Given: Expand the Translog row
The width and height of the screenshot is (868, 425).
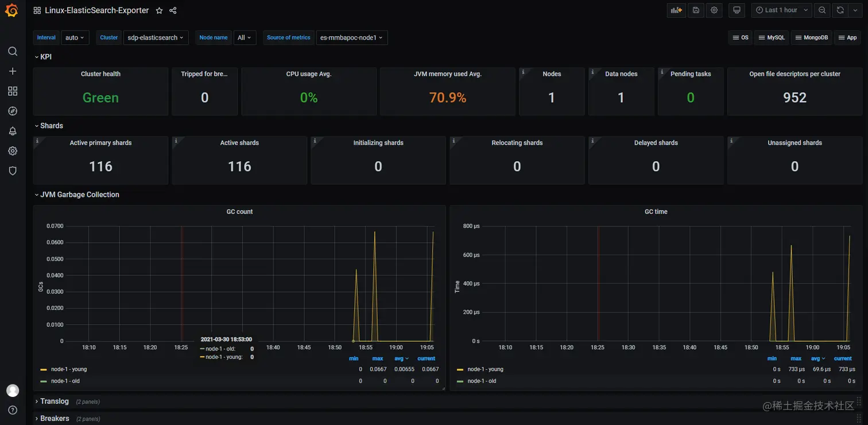Looking at the screenshot, I should (x=52, y=401).
